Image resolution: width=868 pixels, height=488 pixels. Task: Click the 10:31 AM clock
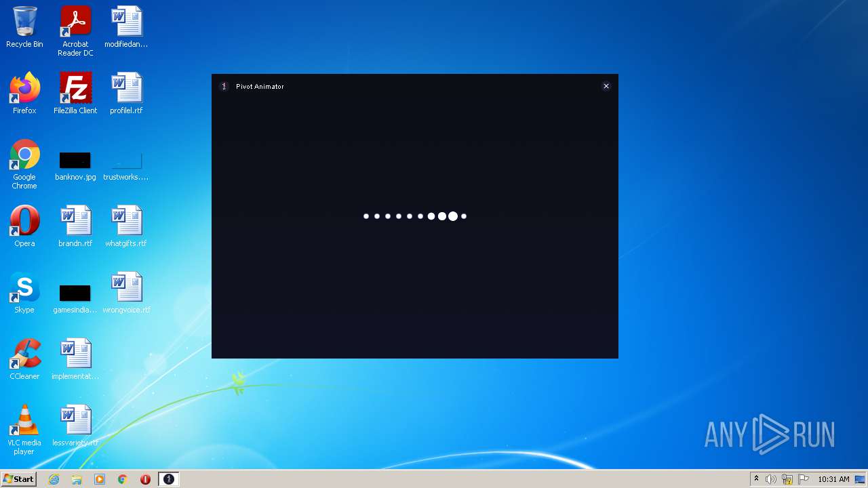click(833, 479)
